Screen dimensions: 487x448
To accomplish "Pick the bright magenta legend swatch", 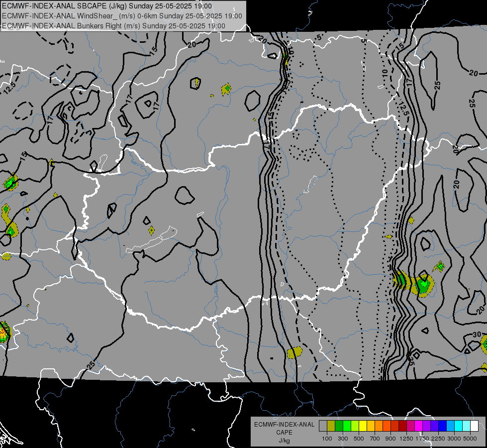I will (418, 426).
